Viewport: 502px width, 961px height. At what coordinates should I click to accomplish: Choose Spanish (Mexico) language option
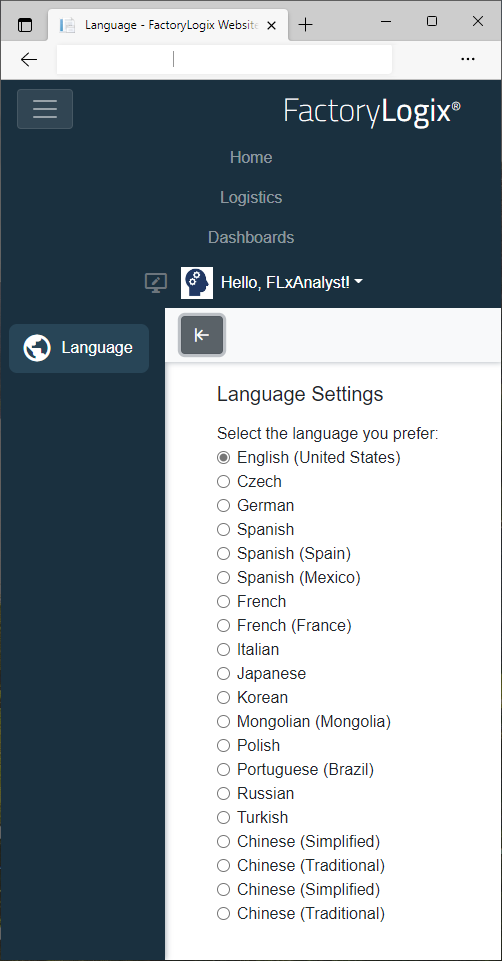click(x=223, y=577)
